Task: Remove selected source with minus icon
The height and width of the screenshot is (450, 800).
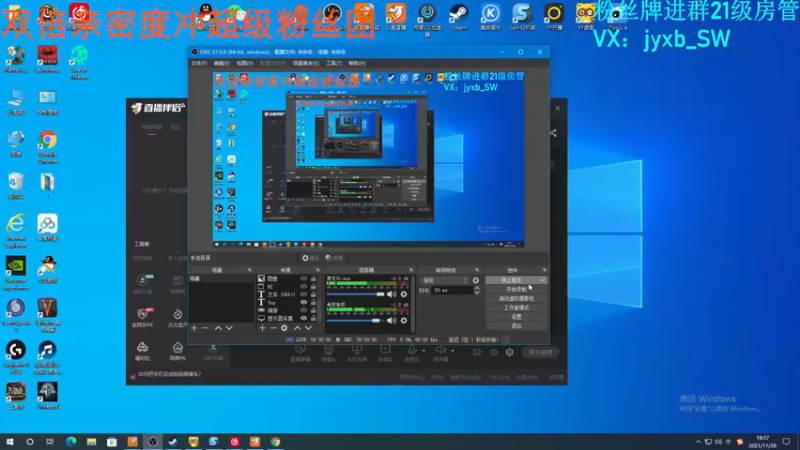Action: (273, 328)
